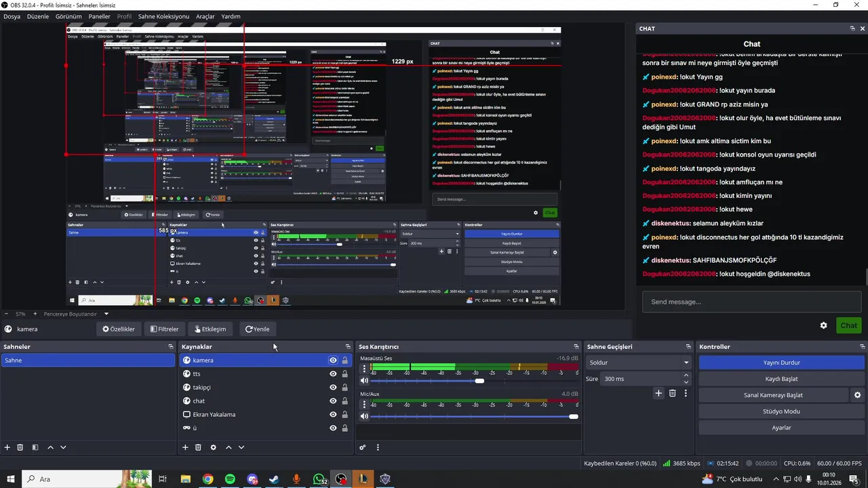
Task: Add a new source in Kaynaklar
Action: (x=185, y=447)
